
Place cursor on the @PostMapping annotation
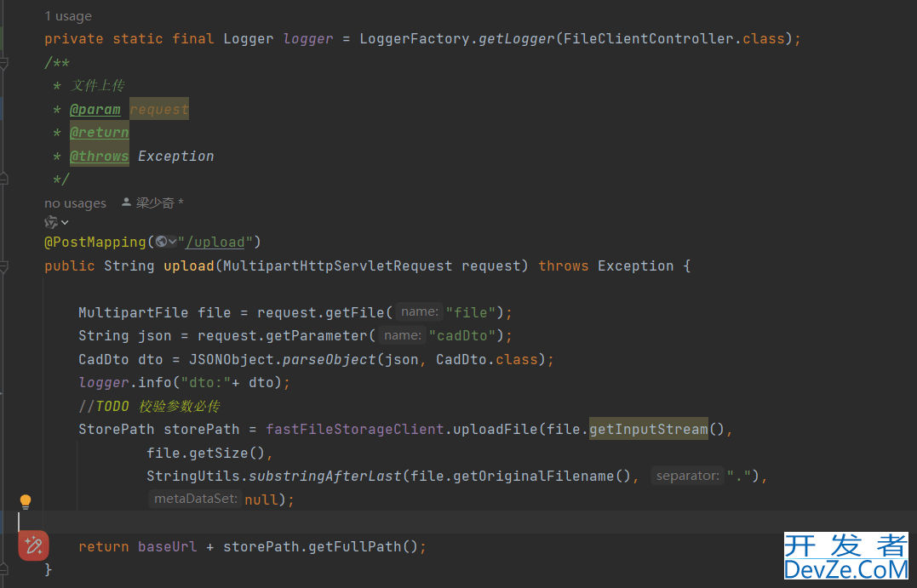click(95, 242)
